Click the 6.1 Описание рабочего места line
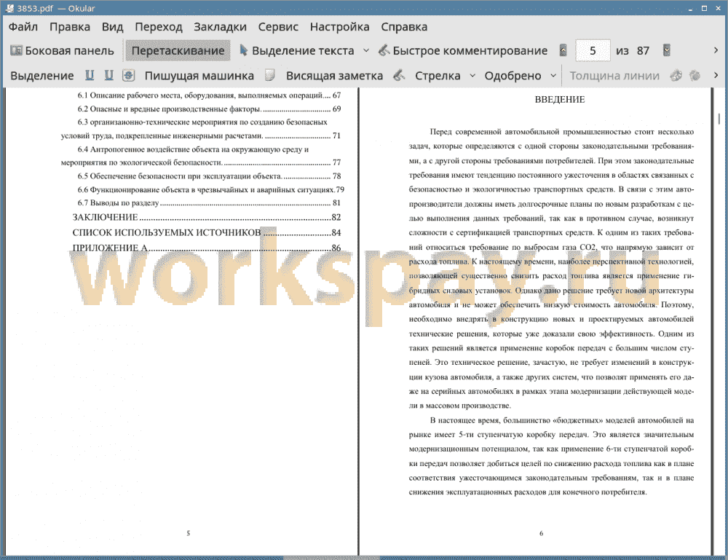 (x=209, y=95)
